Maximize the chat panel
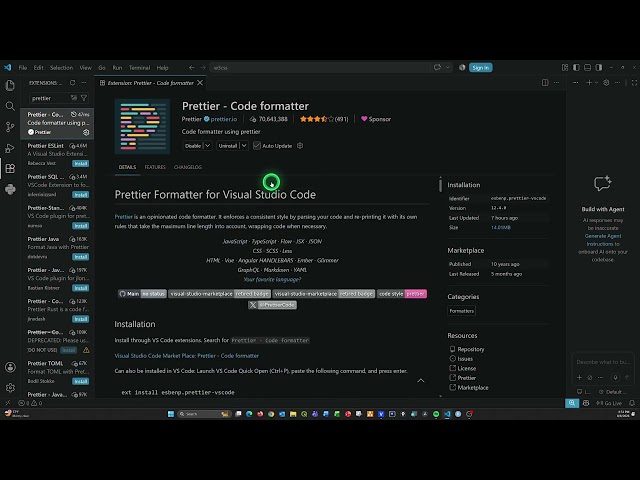The height and width of the screenshot is (480, 640). (x=634, y=82)
